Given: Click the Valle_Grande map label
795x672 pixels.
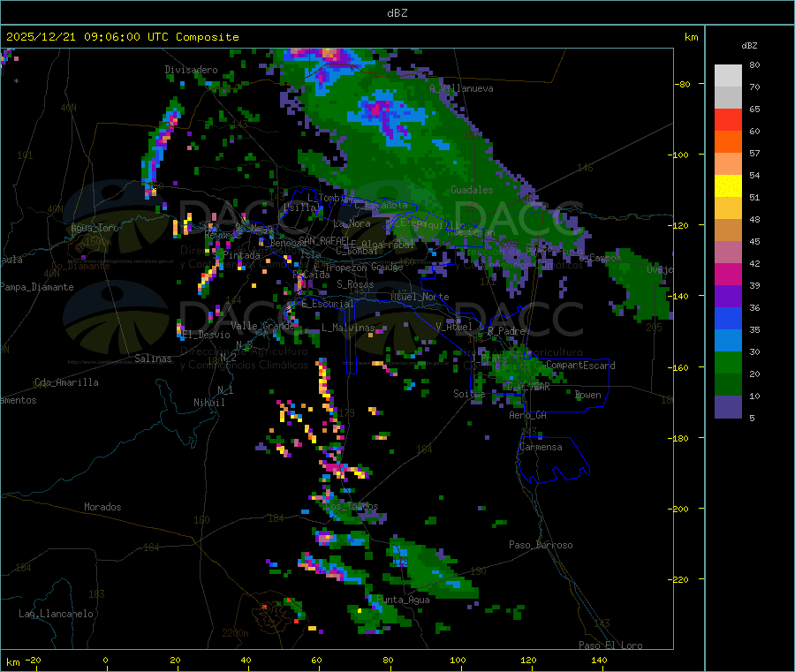Looking at the screenshot, I should (262, 326).
